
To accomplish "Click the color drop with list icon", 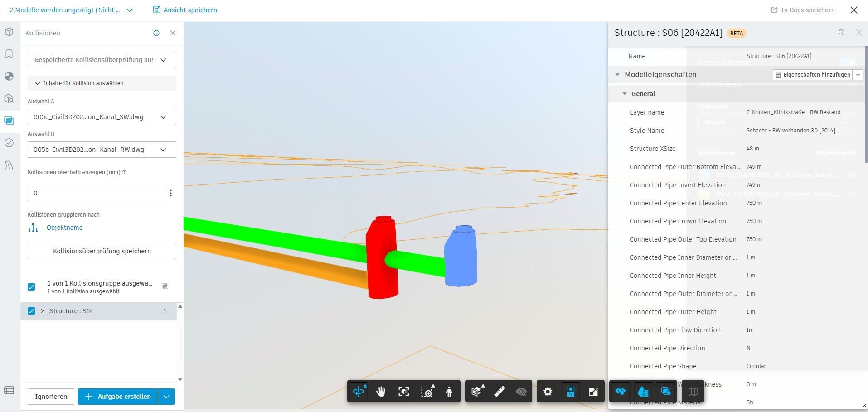I will coord(643,392).
